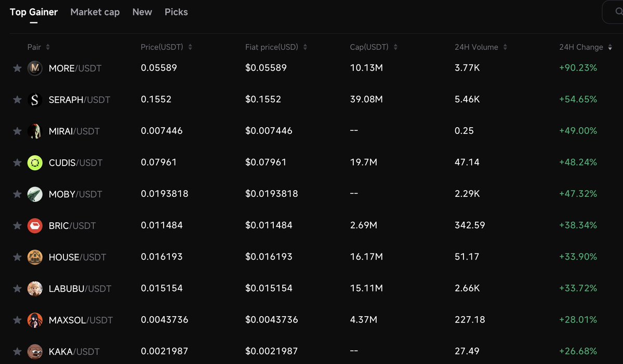The width and height of the screenshot is (623, 364).
Task: Sort by Price(USDT) column arrows
Action: [190, 47]
